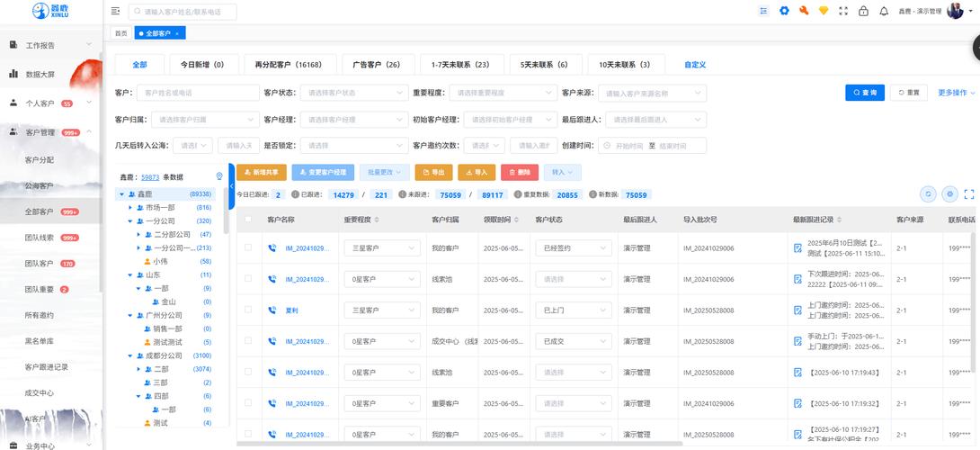Viewport: 980px width, 450px height.
Task: Check the row with 17:19:43 follow-up record
Action: tap(248, 372)
